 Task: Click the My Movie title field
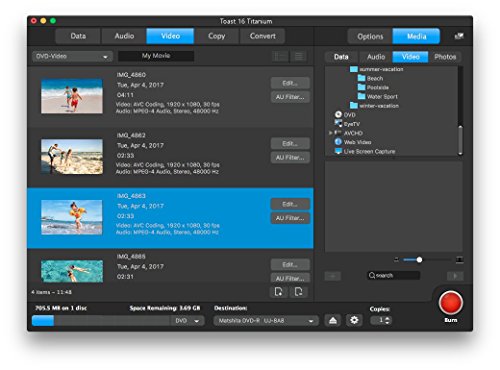tap(156, 56)
